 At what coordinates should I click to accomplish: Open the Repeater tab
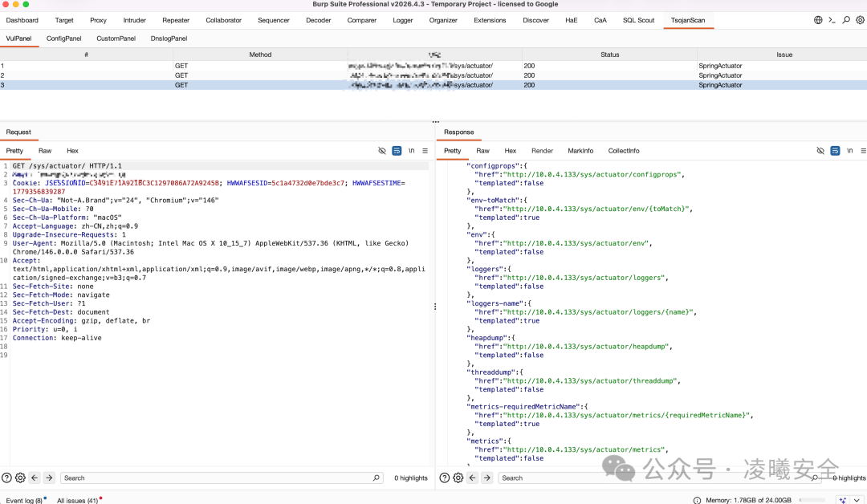click(x=176, y=20)
